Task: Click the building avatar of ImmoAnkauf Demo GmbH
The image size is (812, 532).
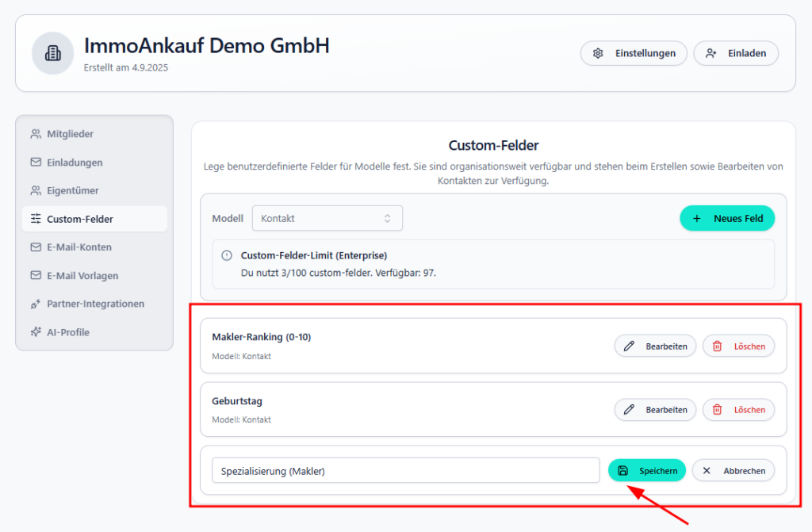Action: point(52,53)
